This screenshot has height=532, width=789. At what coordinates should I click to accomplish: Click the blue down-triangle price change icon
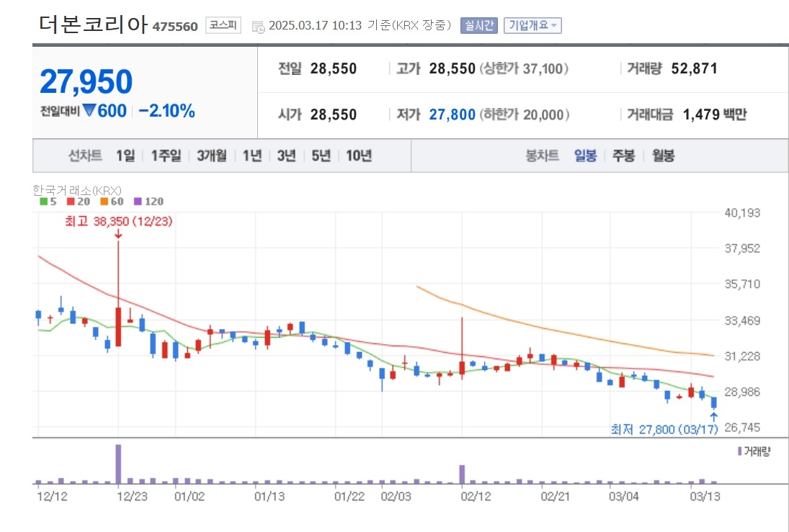coord(89,109)
